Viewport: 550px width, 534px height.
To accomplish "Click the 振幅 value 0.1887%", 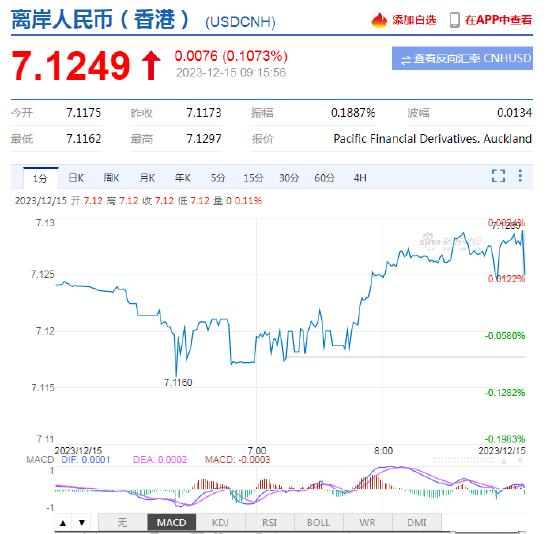I will (x=353, y=113).
